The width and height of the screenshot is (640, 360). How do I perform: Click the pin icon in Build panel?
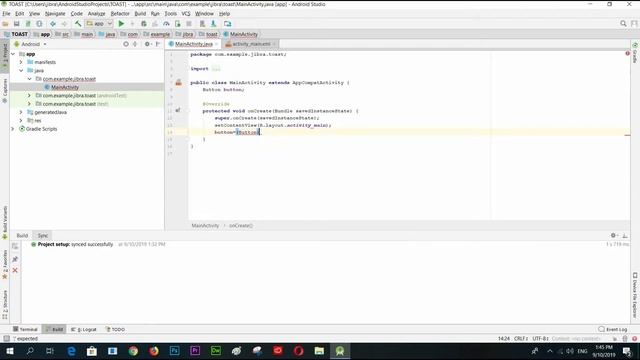(x=15, y=259)
